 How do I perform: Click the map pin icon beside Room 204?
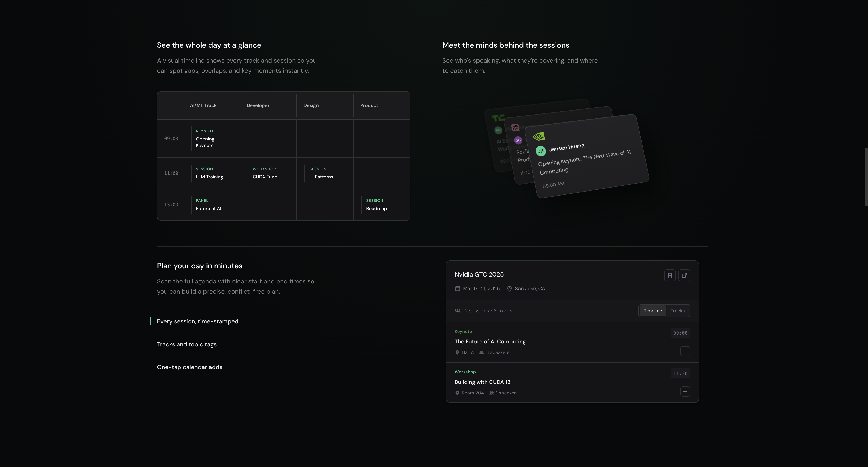(x=457, y=393)
